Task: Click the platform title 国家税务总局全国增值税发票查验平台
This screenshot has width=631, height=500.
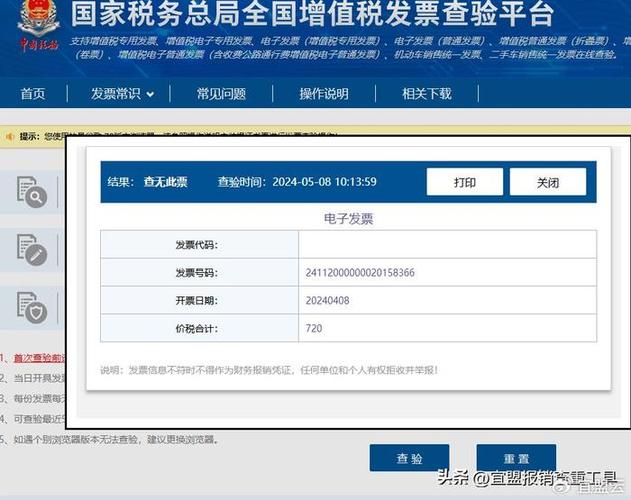Action: [x=312, y=13]
